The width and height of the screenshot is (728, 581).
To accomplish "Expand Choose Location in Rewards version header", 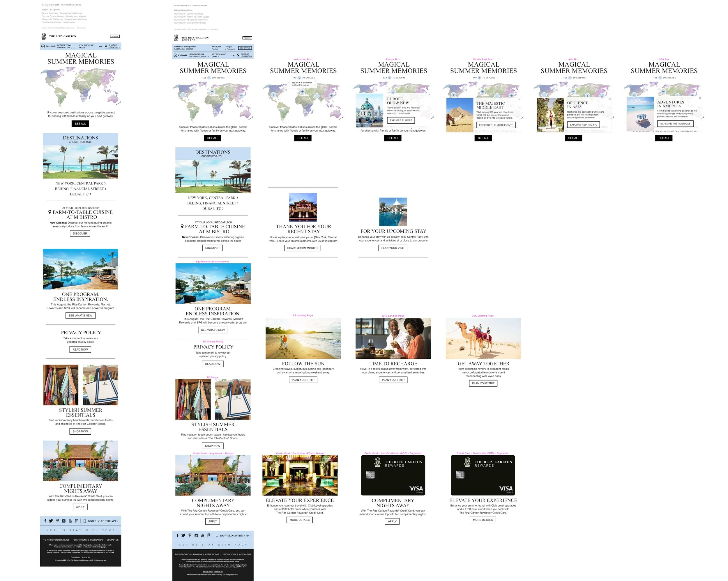I will click(246, 55).
